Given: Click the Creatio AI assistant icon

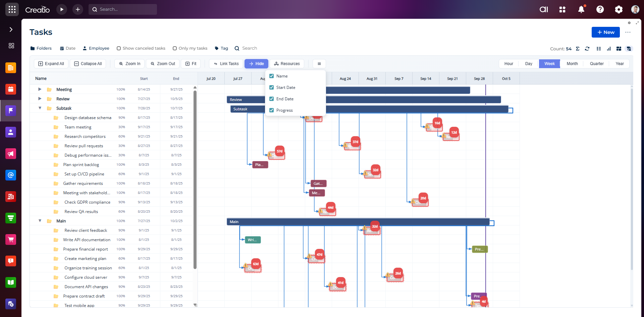Looking at the screenshot, I should pyautogui.click(x=544, y=9).
